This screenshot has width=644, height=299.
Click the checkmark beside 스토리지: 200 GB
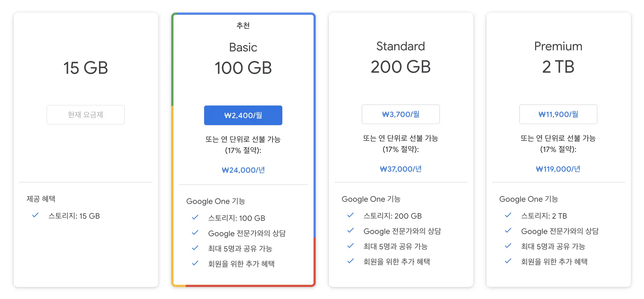(x=350, y=215)
